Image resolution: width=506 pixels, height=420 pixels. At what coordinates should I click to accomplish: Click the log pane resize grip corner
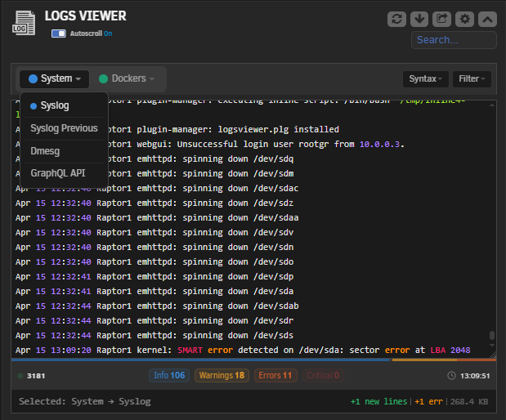(492, 355)
